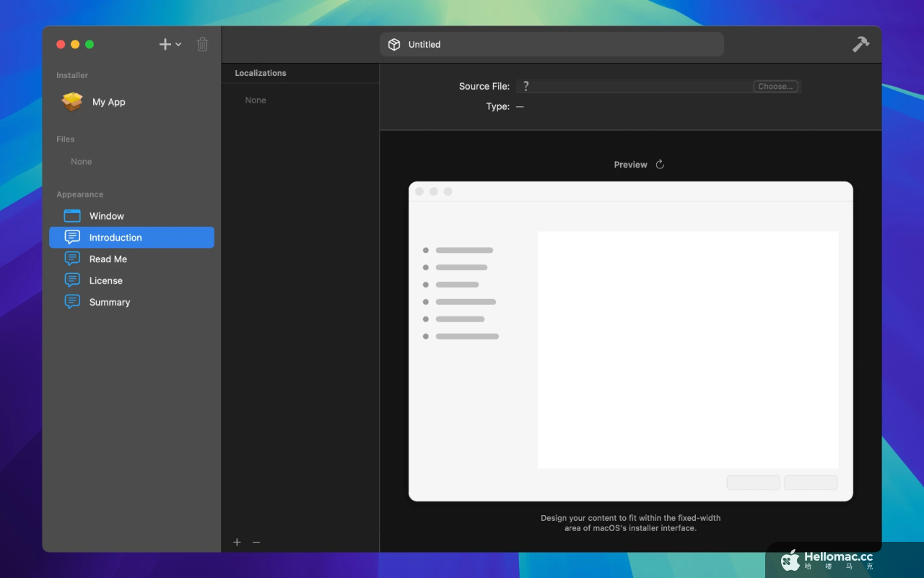Click the Read Me speech bubble icon
Screen dimensions: 924x578
coord(72,259)
